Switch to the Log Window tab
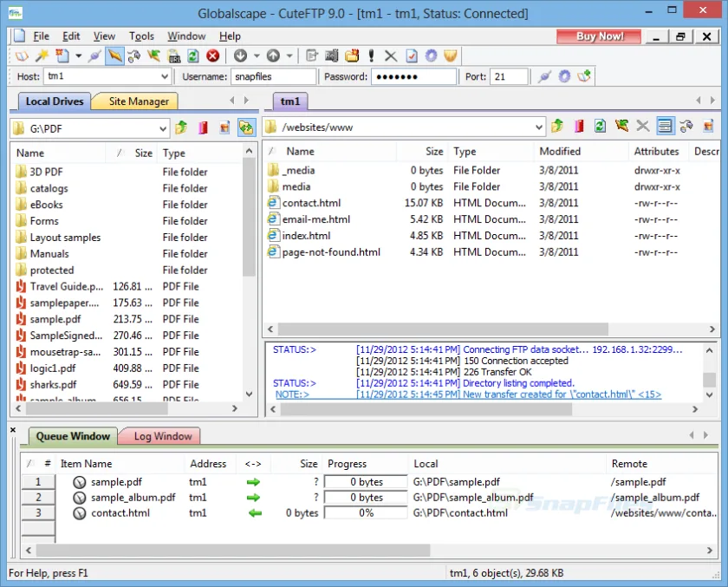Screen dimensions: 728x587 162,436
